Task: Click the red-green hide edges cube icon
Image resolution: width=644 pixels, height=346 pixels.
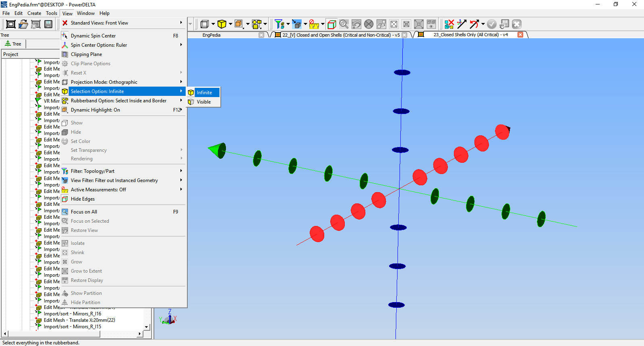Action: [x=331, y=24]
